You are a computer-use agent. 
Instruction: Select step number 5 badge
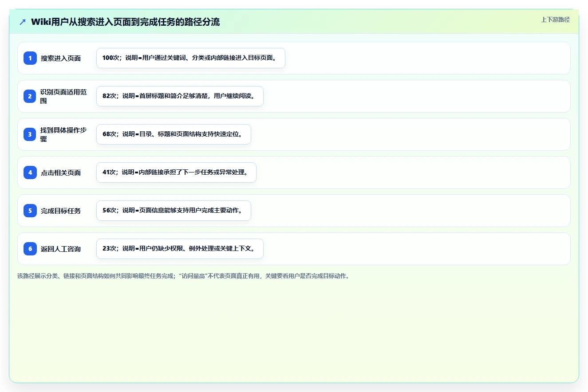click(x=30, y=211)
